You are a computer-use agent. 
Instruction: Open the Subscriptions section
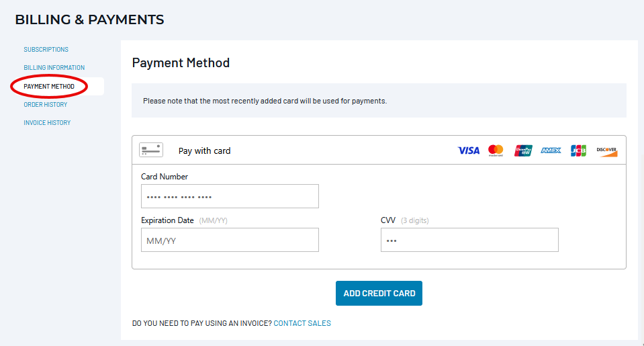coord(46,49)
